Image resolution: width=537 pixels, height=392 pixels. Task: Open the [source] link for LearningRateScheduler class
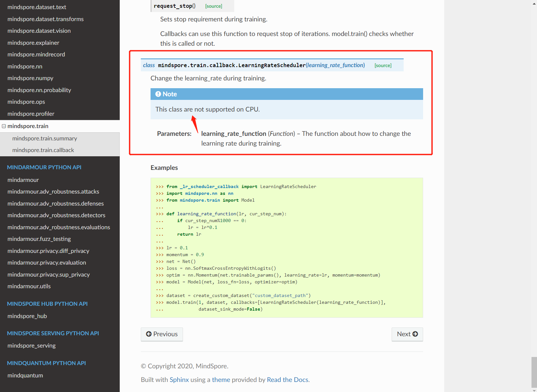pyautogui.click(x=383, y=65)
